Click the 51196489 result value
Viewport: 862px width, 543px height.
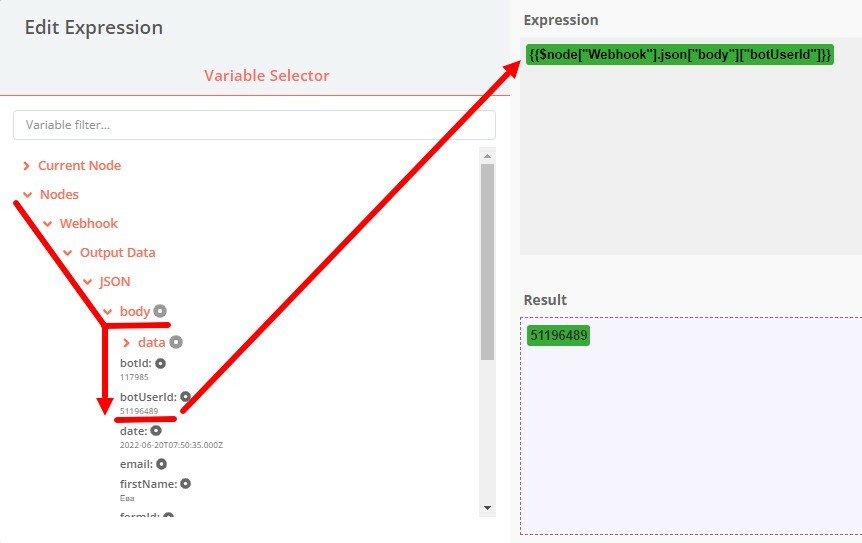click(x=559, y=336)
